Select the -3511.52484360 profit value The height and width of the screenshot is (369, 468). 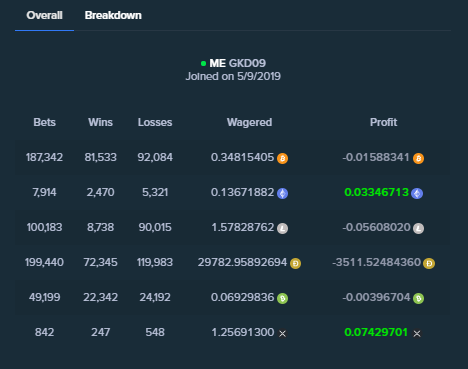[x=377, y=262]
